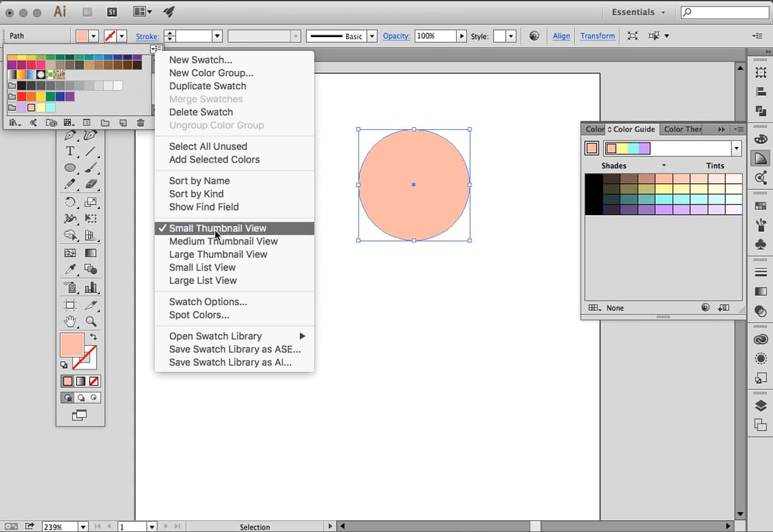Select the Type tool
Viewport: 773px width, 532px height.
tap(70, 151)
